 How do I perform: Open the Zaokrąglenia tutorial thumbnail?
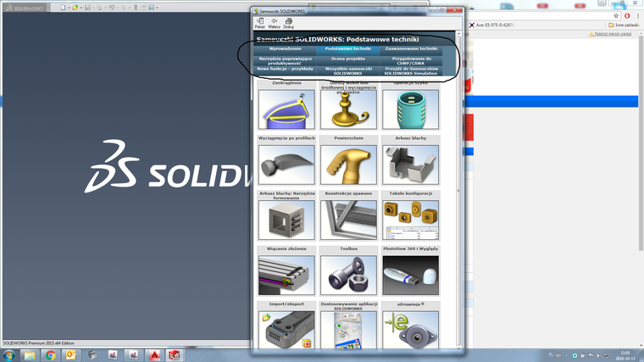coord(286,109)
